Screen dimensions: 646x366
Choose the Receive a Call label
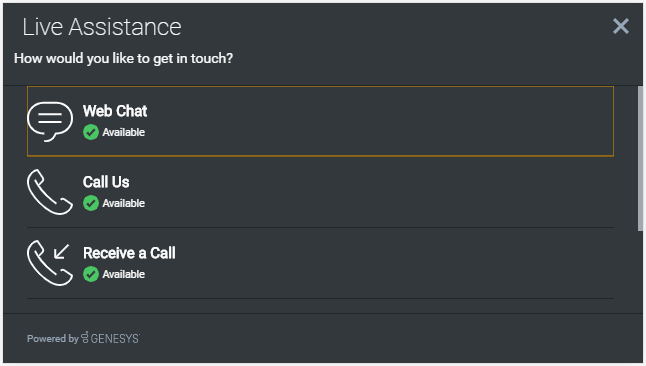coord(129,253)
